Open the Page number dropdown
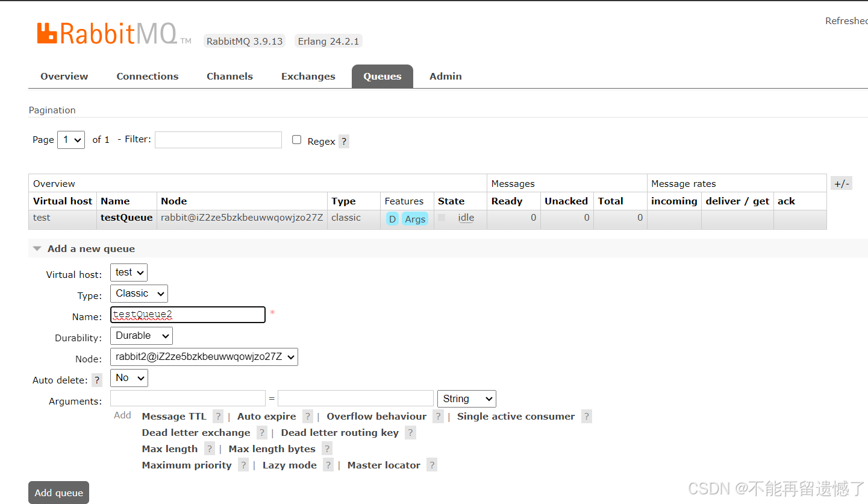The height and width of the screenshot is (504, 868). tap(71, 139)
